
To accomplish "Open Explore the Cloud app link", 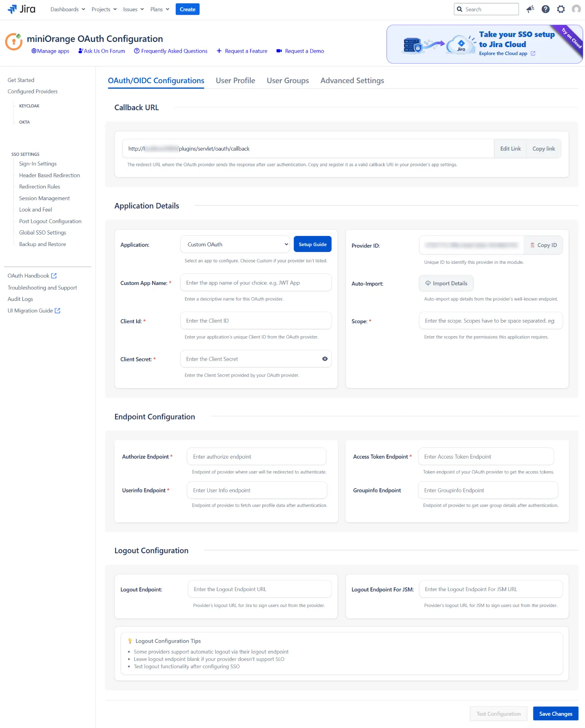I will pos(507,53).
